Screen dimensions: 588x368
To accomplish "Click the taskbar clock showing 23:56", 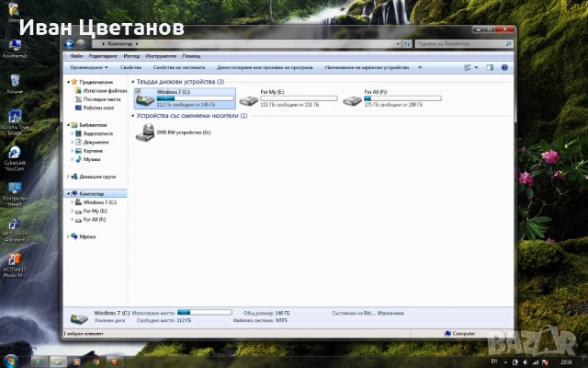I will coord(566,362).
